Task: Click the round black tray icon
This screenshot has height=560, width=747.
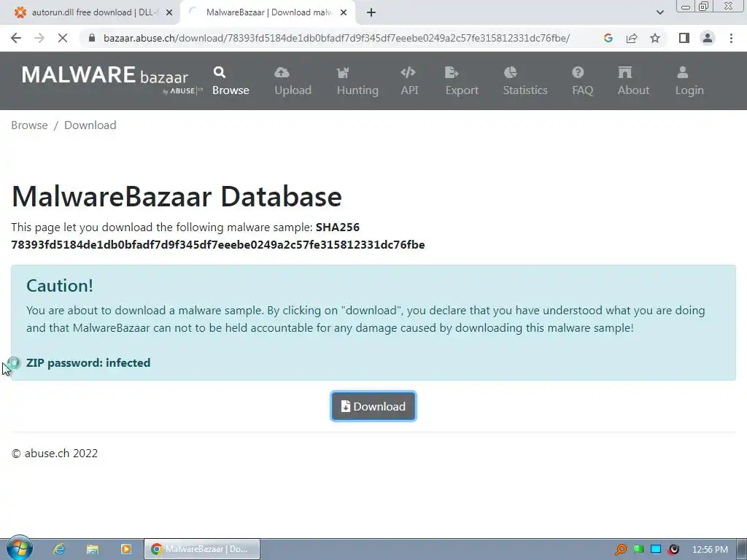Action: pos(673,550)
